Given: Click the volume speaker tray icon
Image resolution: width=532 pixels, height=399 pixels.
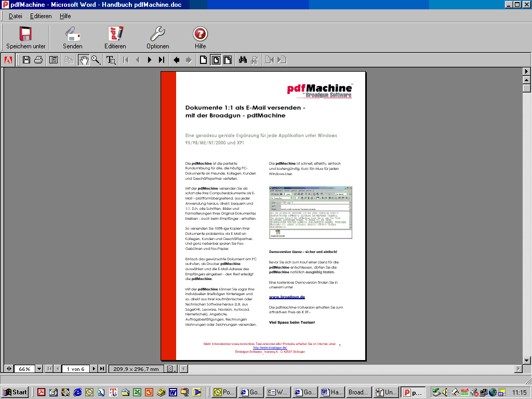Looking at the screenshot, I should click(445, 393).
